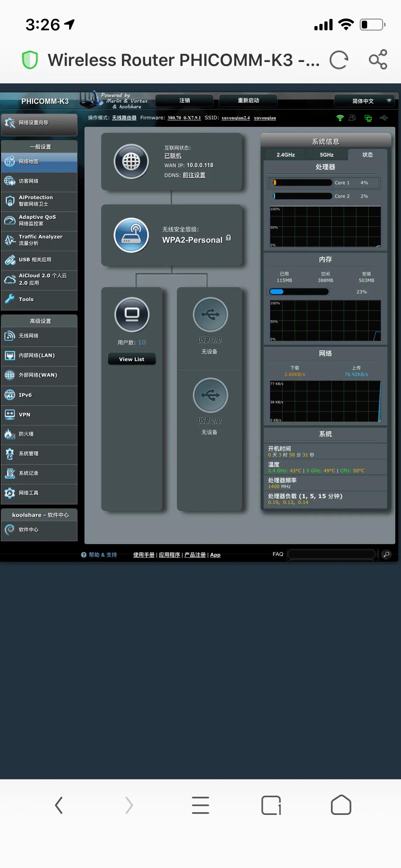Switch to the 5GHz tab
The height and width of the screenshot is (868, 401).
click(327, 155)
